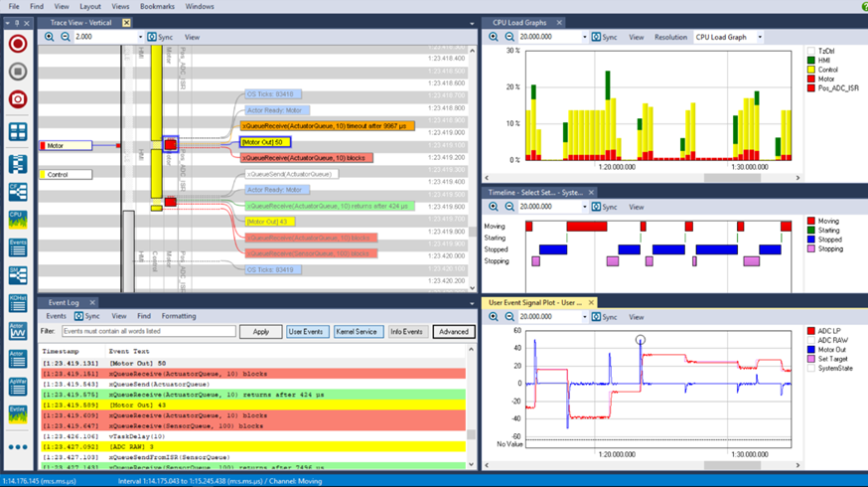This screenshot has height=487, width=868.
Task: Show more sidebar views via three dots
Action: tap(18, 446)
